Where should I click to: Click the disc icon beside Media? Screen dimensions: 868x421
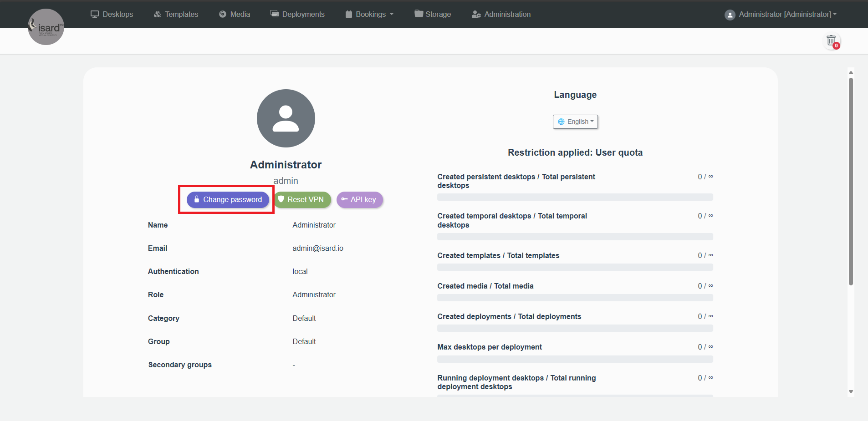click(x=223, y=14)
